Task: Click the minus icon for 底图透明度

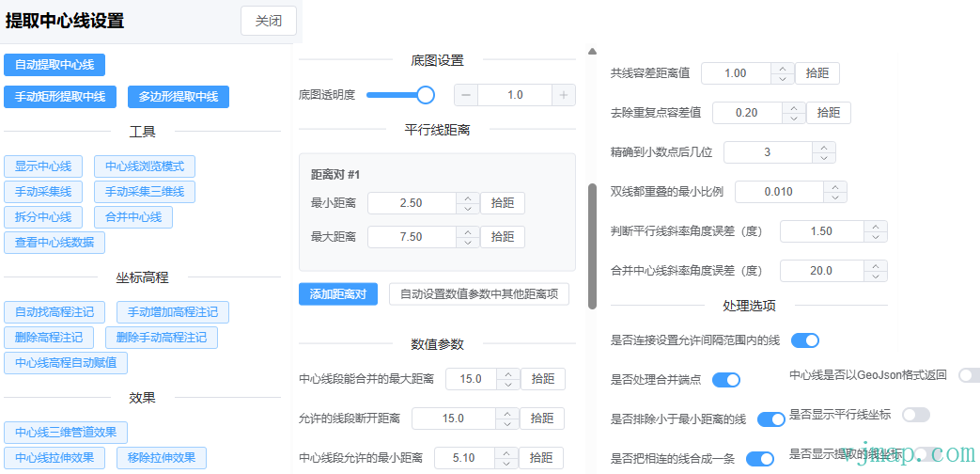Action: (467, 95)
